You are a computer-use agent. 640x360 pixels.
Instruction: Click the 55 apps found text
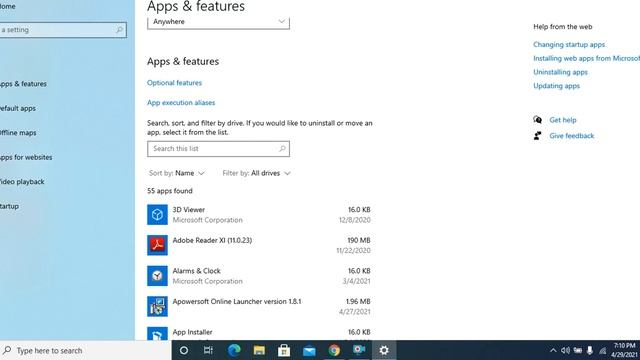[170, 191]
